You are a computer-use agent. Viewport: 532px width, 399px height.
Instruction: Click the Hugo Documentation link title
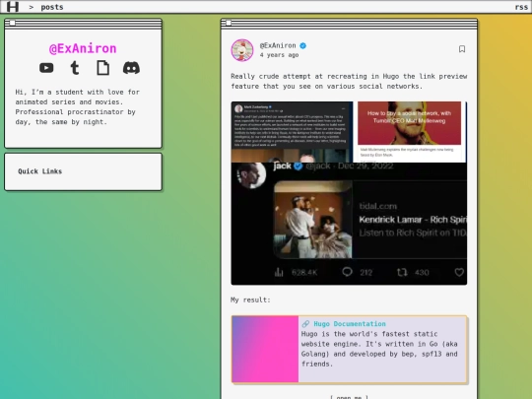(350, 324)
